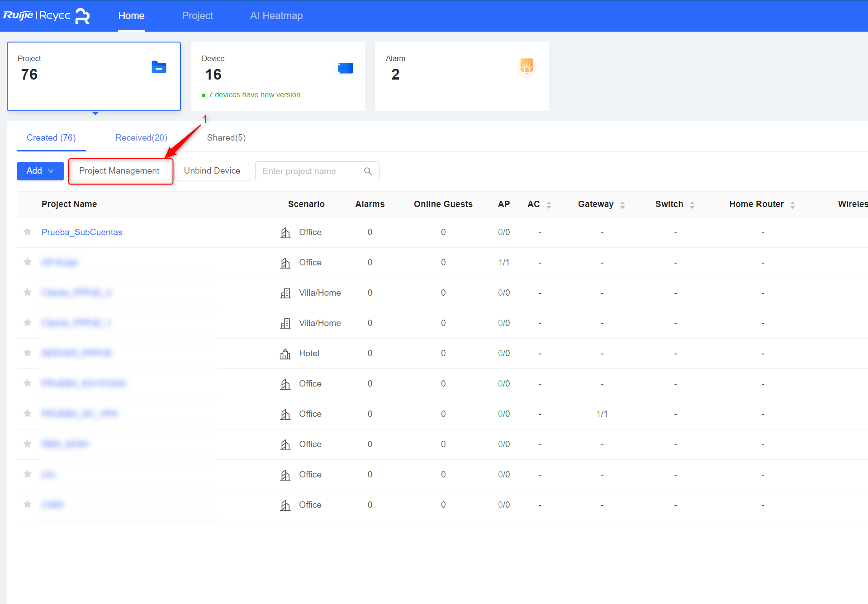The width and height of the screenshot is (868, 604).
Task: Click Office building icon in Prueba_SubCuentas row
Action: click(x=285, y=232)
